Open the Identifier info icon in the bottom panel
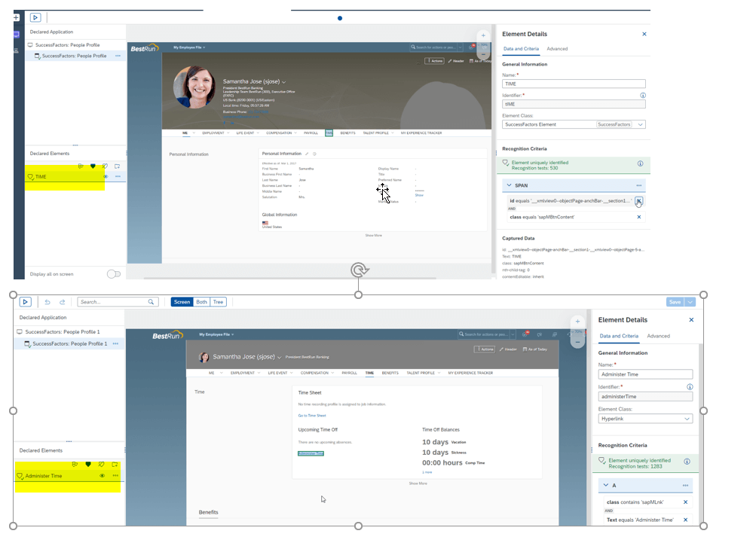Viewport: 756px width, 546px height. 690,387
